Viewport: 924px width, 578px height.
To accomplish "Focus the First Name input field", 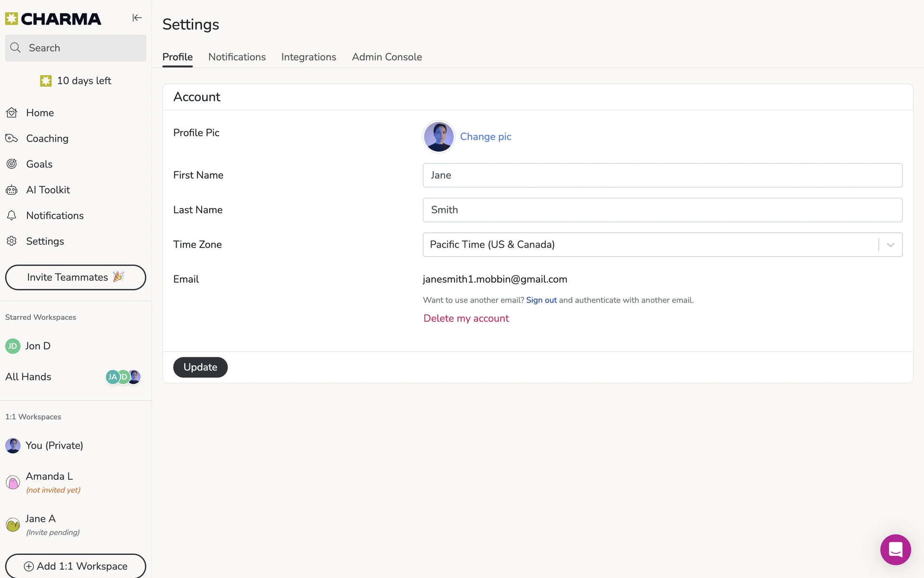I will pos(662,175).
